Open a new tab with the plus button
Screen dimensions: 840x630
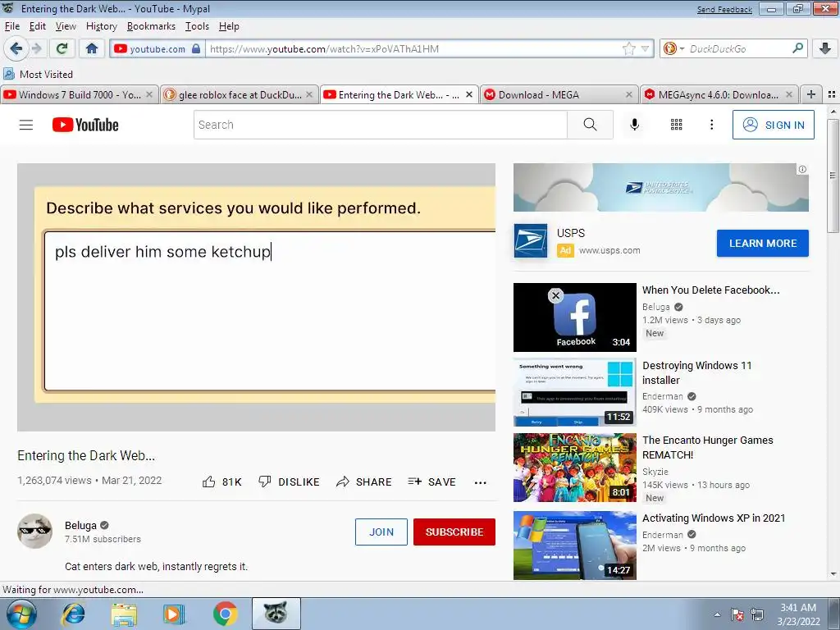(811, 94)
